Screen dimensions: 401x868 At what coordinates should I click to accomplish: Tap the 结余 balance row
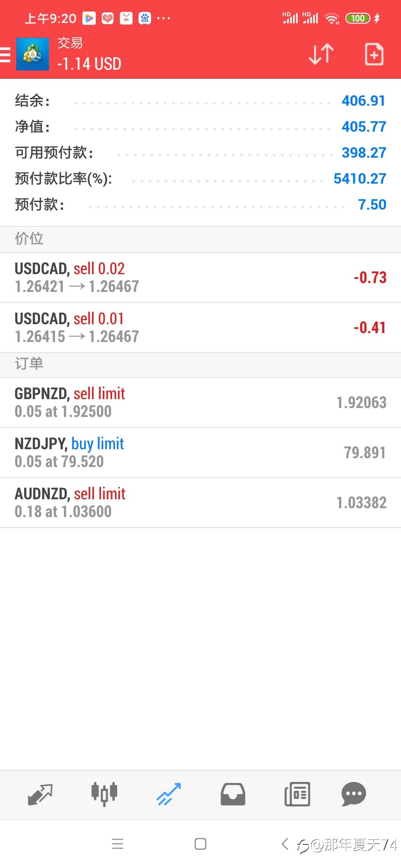pyautogui.click(x=200, y=101)
